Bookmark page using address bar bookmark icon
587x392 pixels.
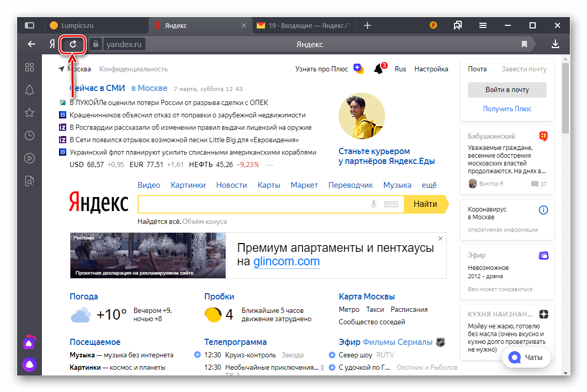coord(524,44)
